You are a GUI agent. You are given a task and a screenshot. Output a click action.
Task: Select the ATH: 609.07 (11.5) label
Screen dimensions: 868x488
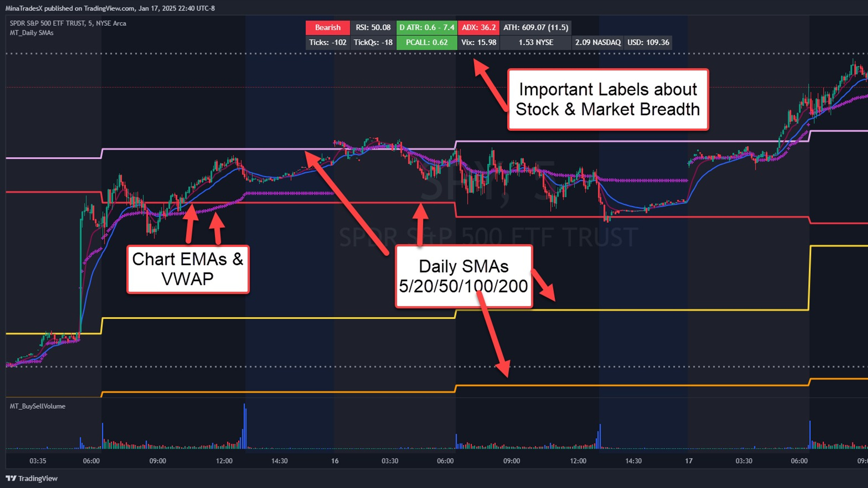coord(536,27)
